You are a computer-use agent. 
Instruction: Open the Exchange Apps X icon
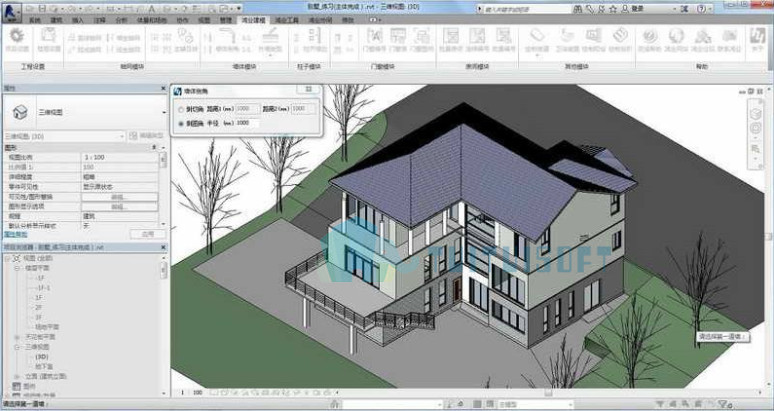pyautogui.click(x=684, y=9)
